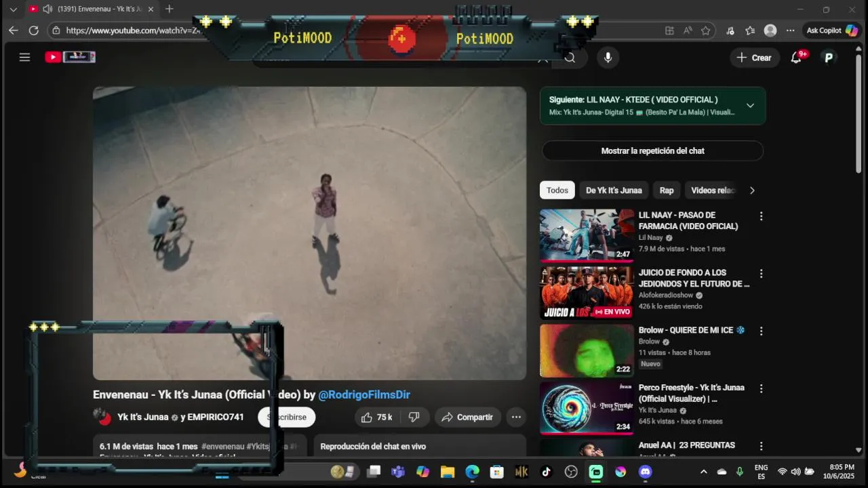Expand the Siguiente mix playlist chevron

coord(750,106)
